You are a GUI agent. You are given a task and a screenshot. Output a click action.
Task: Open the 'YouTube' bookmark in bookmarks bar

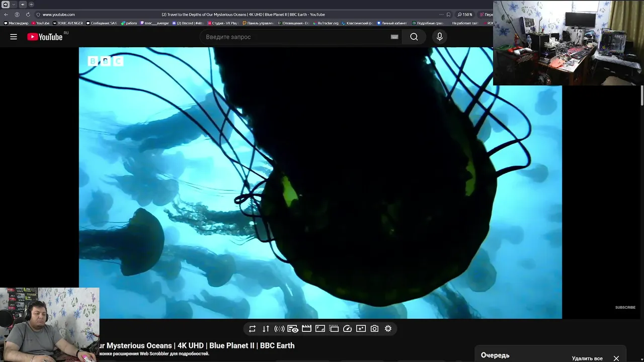[x=40, y=23]
